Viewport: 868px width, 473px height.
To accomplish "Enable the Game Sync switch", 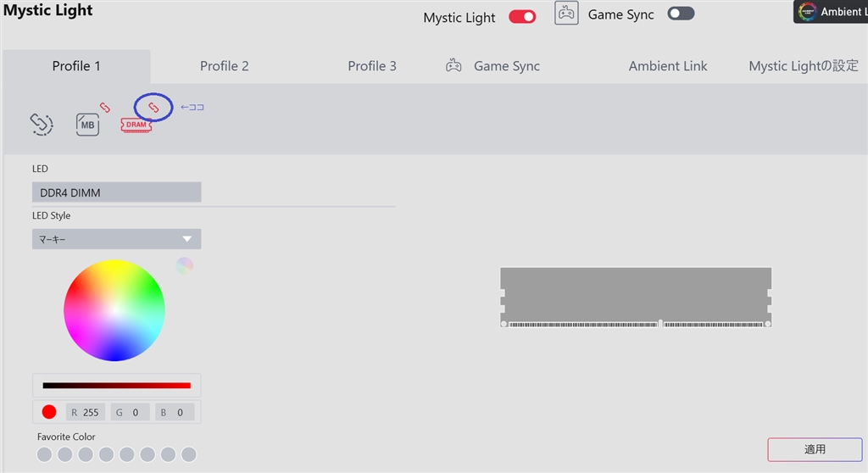I will point(681,14).
